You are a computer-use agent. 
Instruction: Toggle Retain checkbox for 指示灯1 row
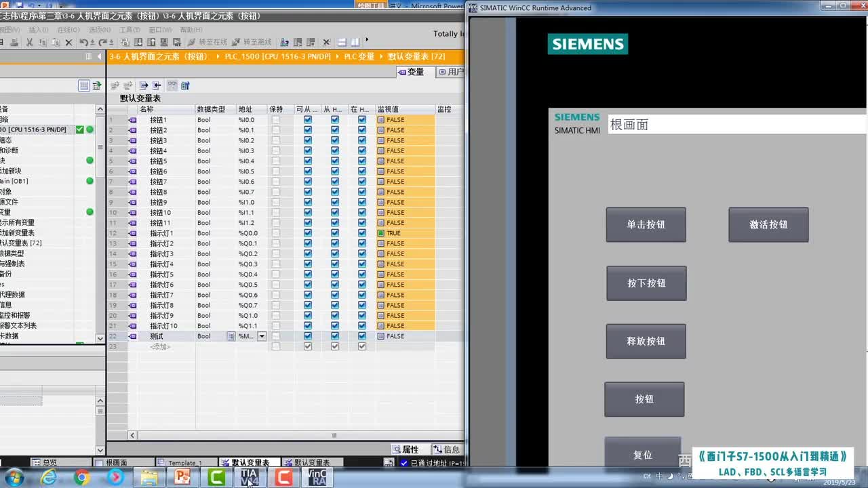[276, 233]
